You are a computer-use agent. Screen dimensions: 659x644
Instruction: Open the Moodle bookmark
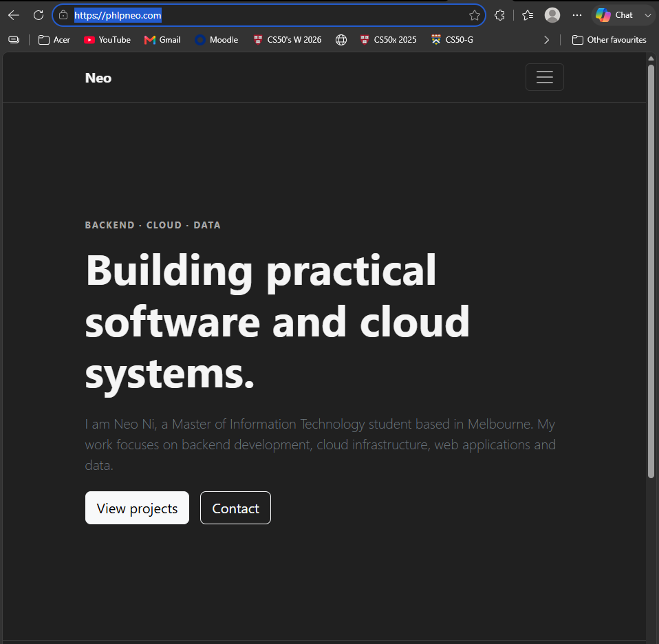point(217,40)
